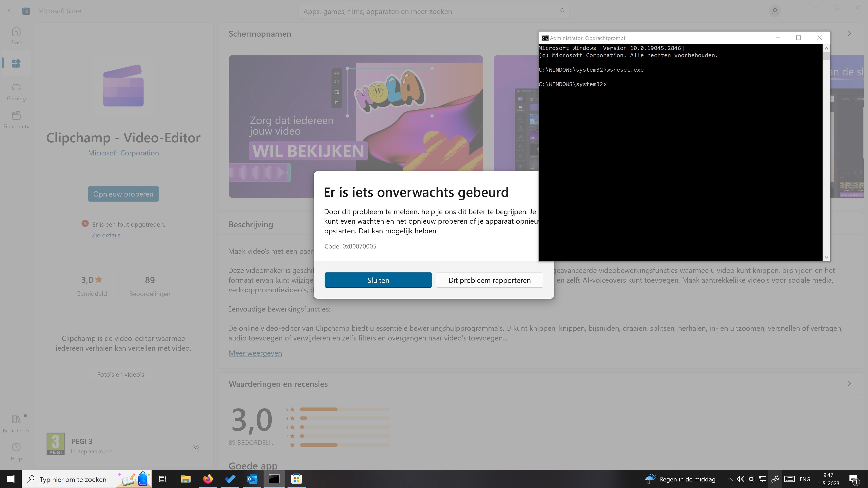Screen dimensions: 868x488
Task: Select the Apps icon in Store sidebar
Action: point(16,63)
